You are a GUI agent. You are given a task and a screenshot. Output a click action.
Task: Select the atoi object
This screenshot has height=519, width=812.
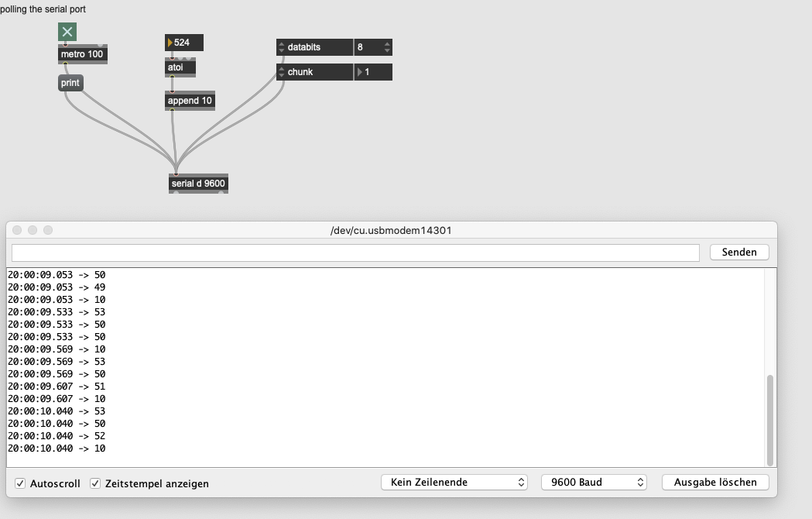(180, 67)
